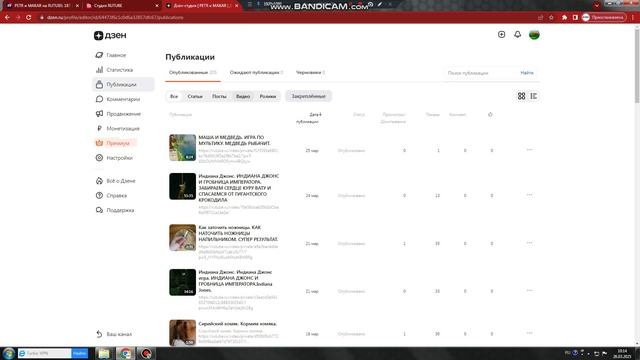
Task: Select the Опубликованные tab
Action: pyautogui.click(x=193, y=73)
